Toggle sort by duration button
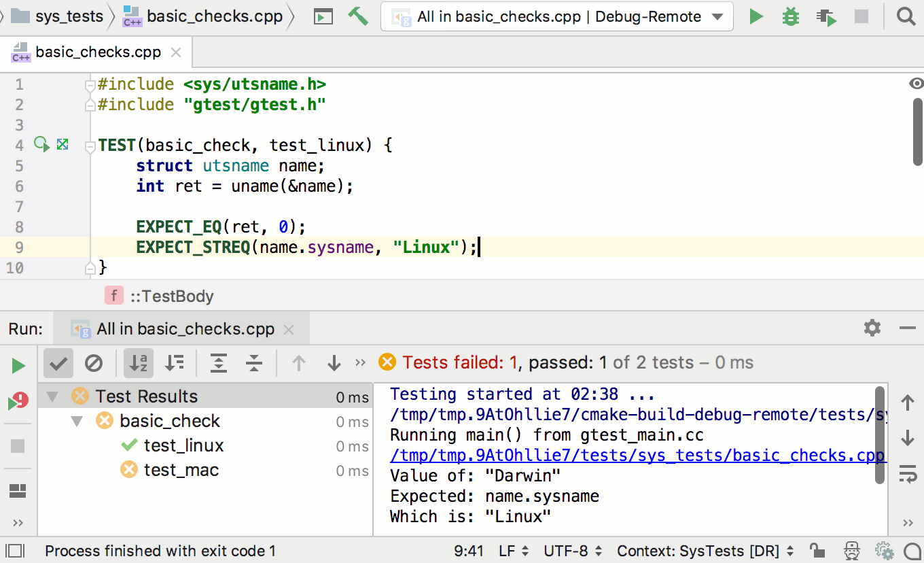924x563 pixels. coord(175,363)
